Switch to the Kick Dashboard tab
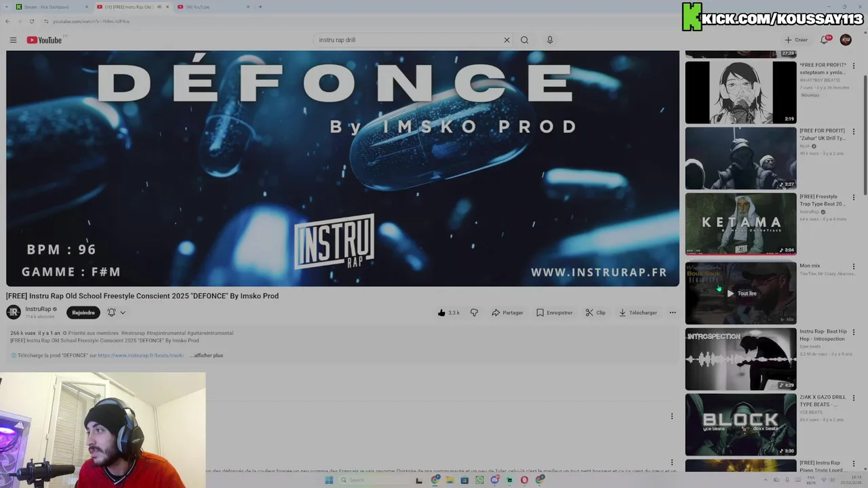Image resolution: width=868 pixels, height=488 pixels. coord(51,7)
